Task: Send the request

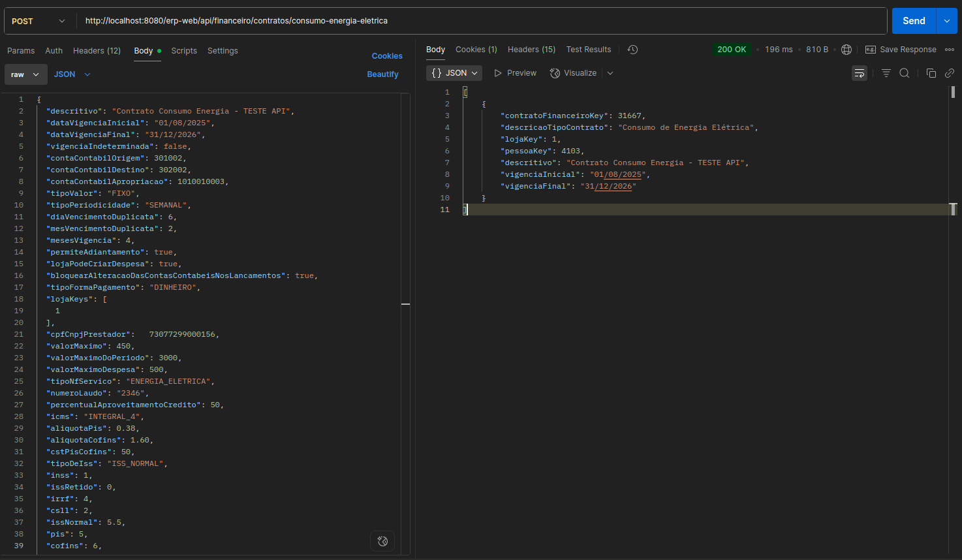Action: tap(914, 21)
